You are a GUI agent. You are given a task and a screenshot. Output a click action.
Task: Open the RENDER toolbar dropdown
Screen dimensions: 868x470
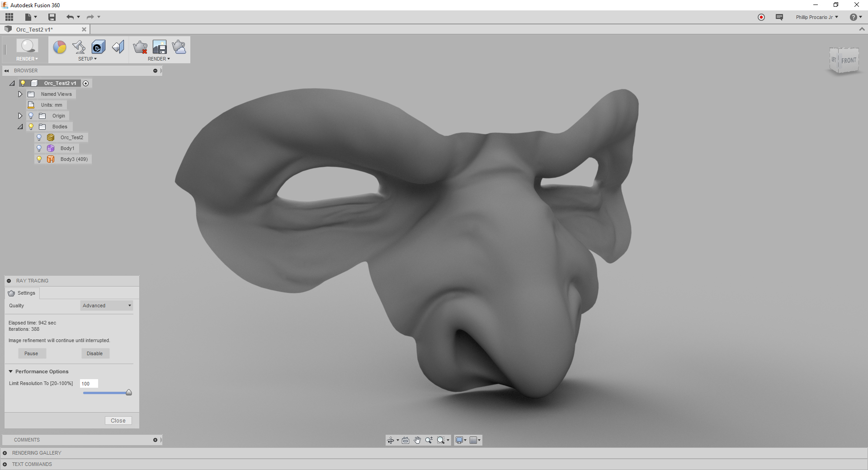coord(159,59)
